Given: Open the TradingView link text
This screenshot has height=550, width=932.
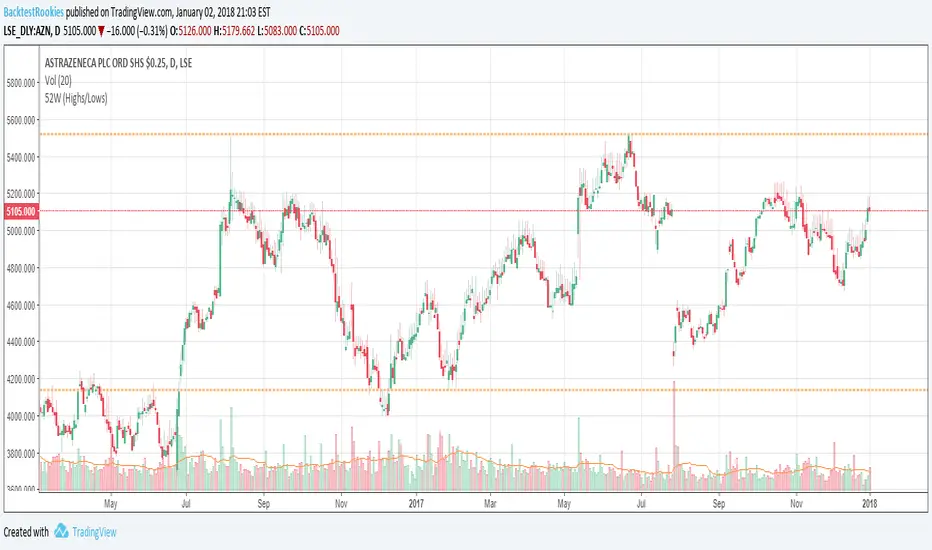Looking at the screenshot, I should [94, 532].
